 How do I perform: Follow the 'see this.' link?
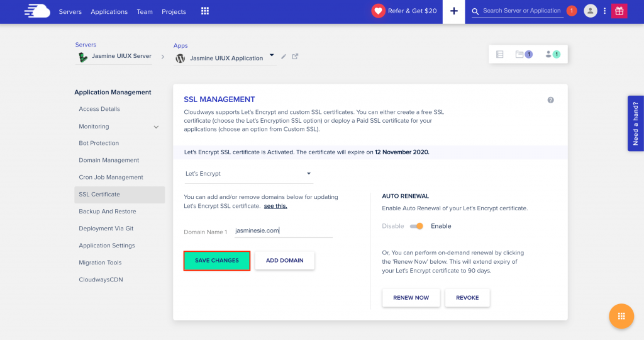(x=275, y=206)
